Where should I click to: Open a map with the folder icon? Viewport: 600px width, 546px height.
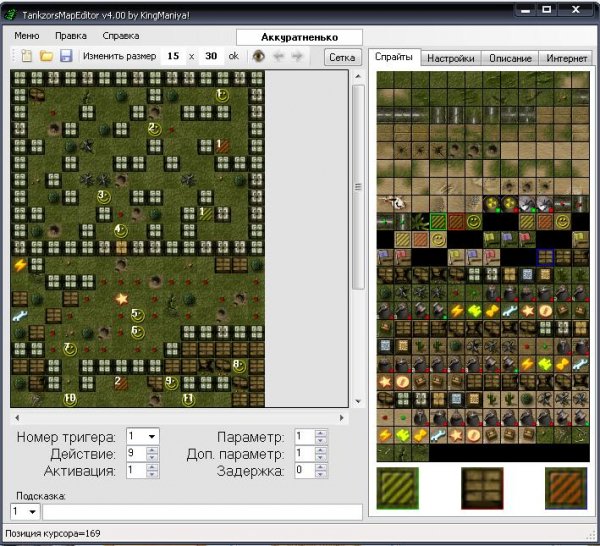point(46,56)
